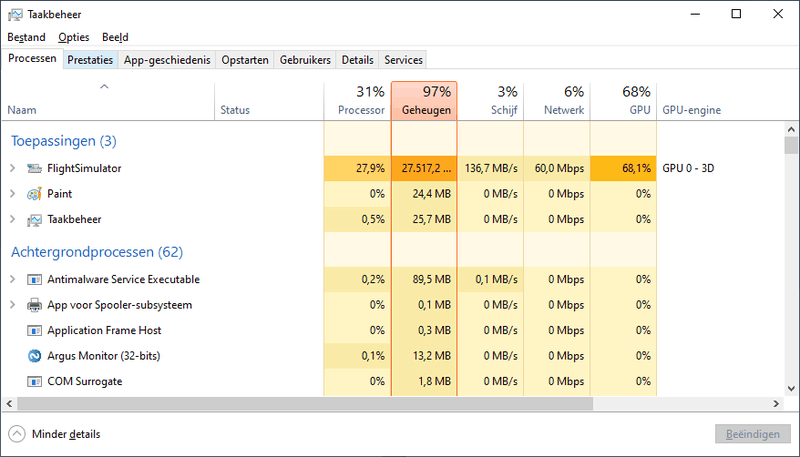Click the FlightSimulator app icon
Image resolution: width=800 pixels, height=457 pixels.
pyautogui.click(x=34, y=168)
